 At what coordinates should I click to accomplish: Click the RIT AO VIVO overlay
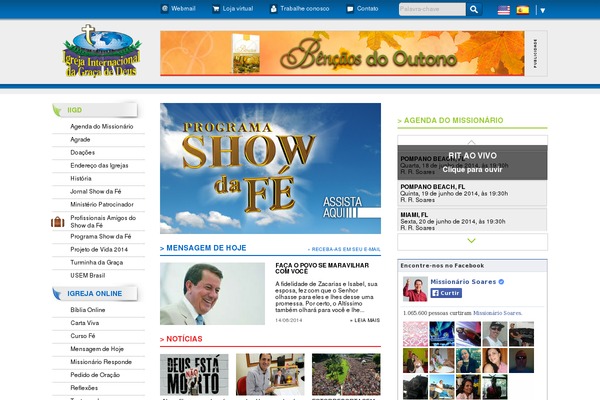click(472, 162)
